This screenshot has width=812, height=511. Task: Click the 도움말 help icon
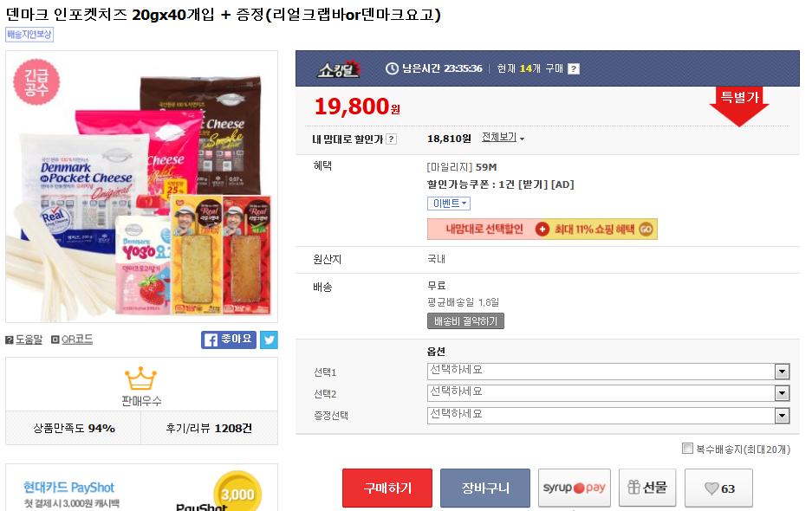[9, 340]
